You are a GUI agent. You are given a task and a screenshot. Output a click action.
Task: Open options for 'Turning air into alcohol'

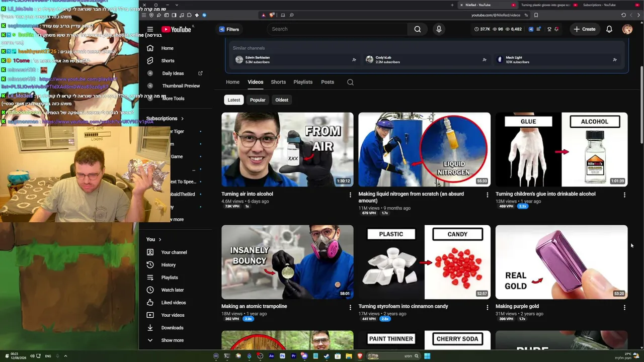click(x=350, y=195)
